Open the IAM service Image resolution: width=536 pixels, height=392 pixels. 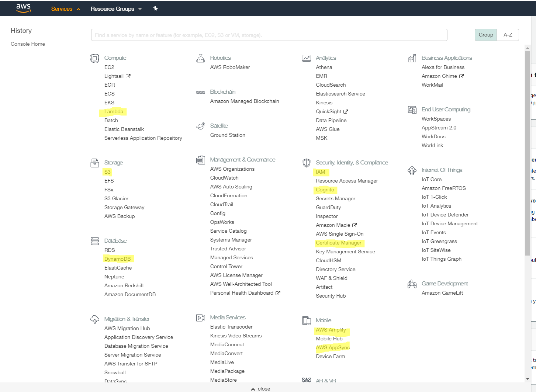pyautogui.click(x=321, y=172)
